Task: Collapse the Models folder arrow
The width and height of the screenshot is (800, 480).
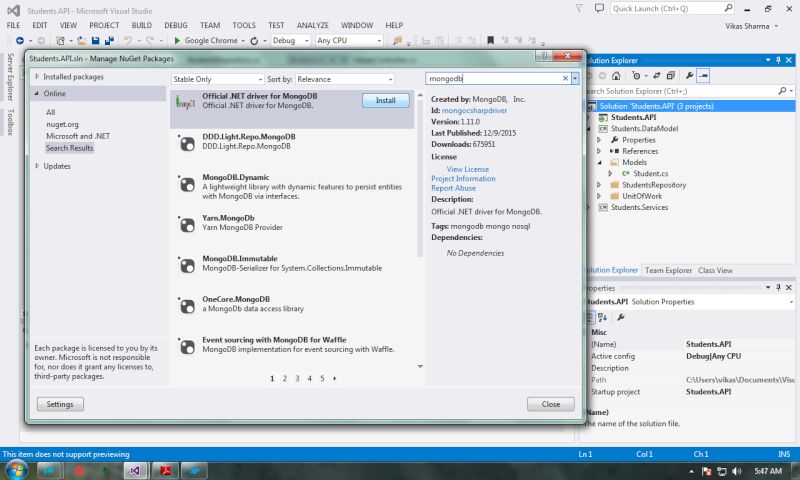Action: pos(599,162)
